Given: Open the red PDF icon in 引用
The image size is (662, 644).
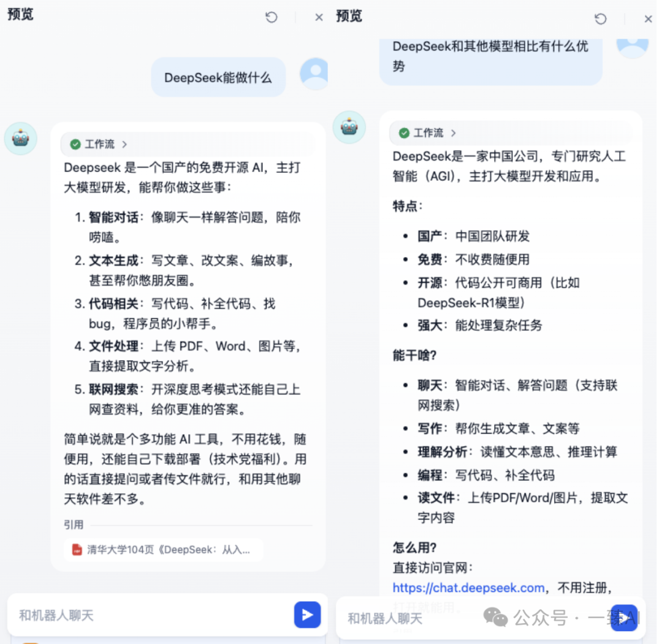Looking at the screenshot, I should (77, 550).
